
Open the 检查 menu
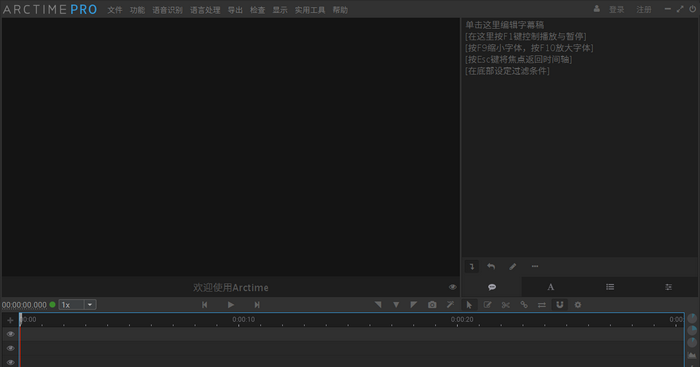258,10
